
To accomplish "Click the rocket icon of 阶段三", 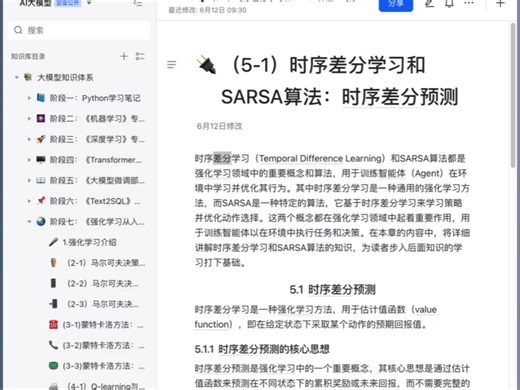I will [x=41, y=139].
